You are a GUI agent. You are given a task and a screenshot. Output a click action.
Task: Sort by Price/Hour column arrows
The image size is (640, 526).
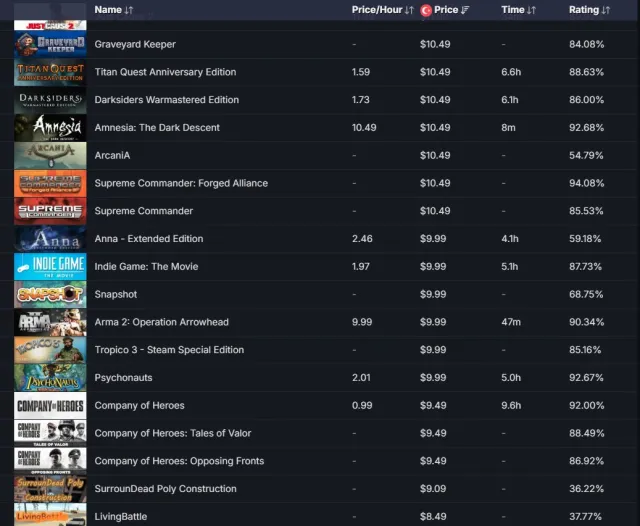click(409, 10)
